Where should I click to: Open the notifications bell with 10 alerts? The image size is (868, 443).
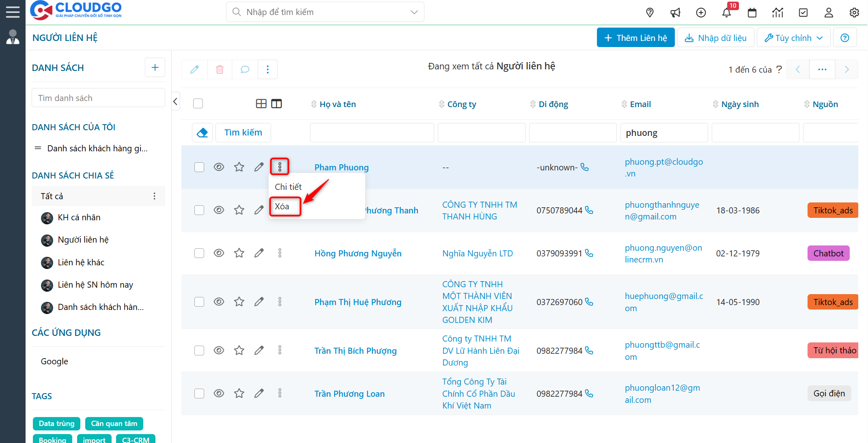(x=727, y=13)
